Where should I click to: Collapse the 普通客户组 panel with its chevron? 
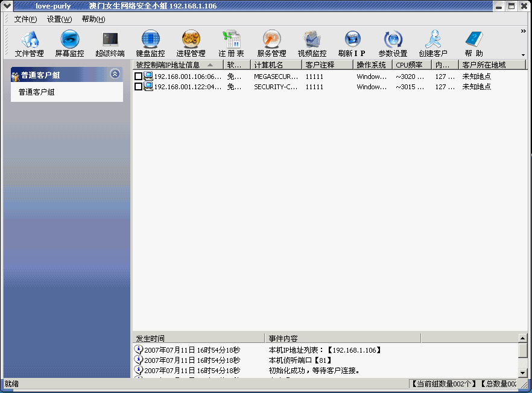(115, 74)
